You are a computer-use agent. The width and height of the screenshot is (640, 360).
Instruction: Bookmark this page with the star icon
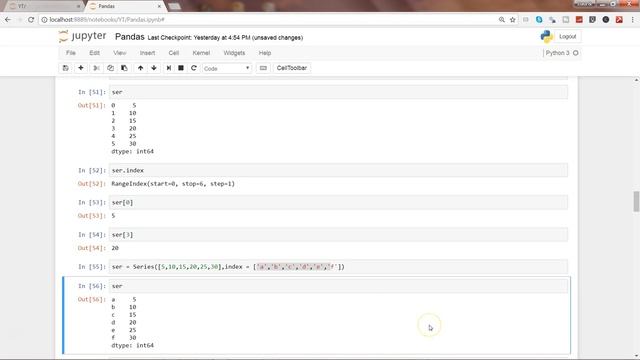pos(513,20)
